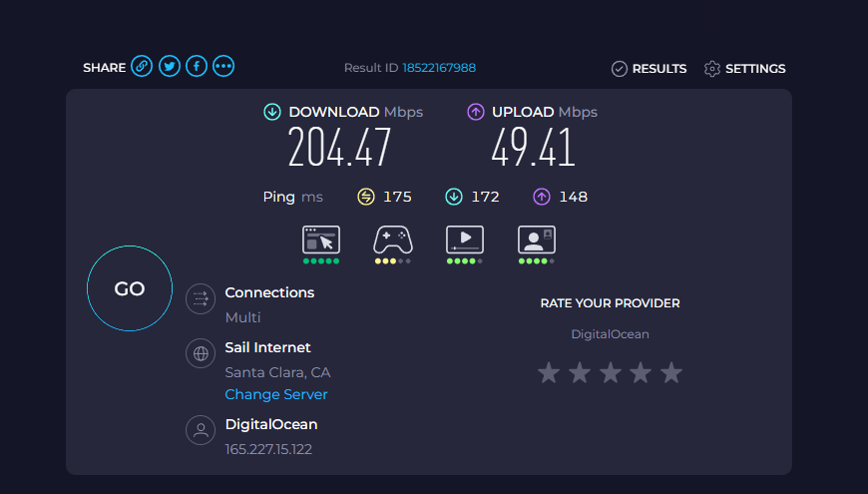Open the Settings page

coord(744,69)
